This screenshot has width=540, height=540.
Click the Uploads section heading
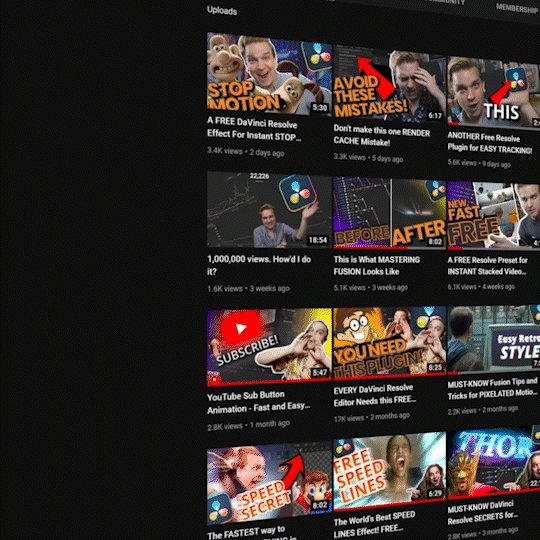point(222,11)
